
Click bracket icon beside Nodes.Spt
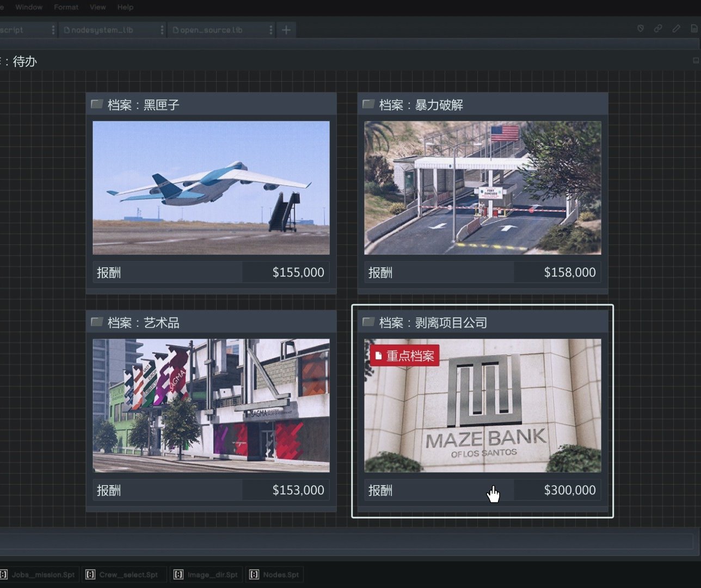(254, 574)
